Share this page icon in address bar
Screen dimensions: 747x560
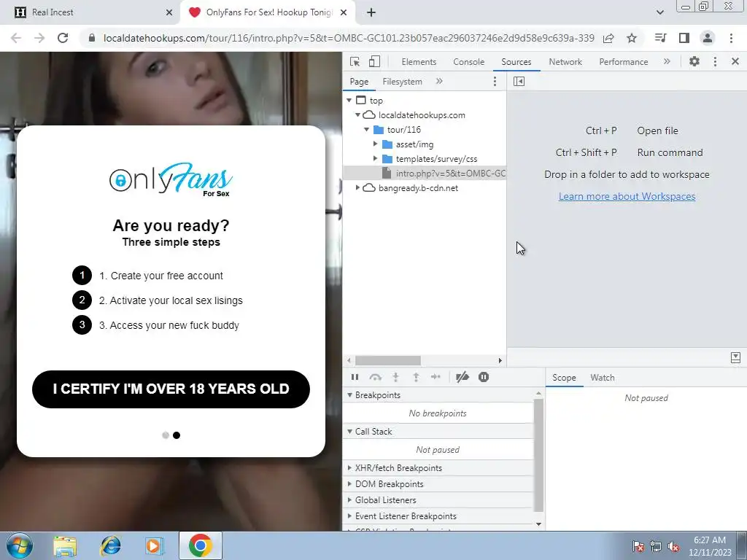pos(608,38)
